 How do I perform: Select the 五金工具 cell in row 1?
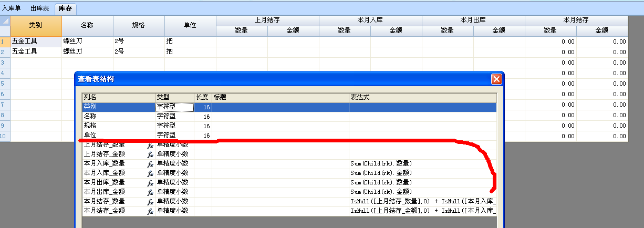pyautogui.click(x=36, y=41)
